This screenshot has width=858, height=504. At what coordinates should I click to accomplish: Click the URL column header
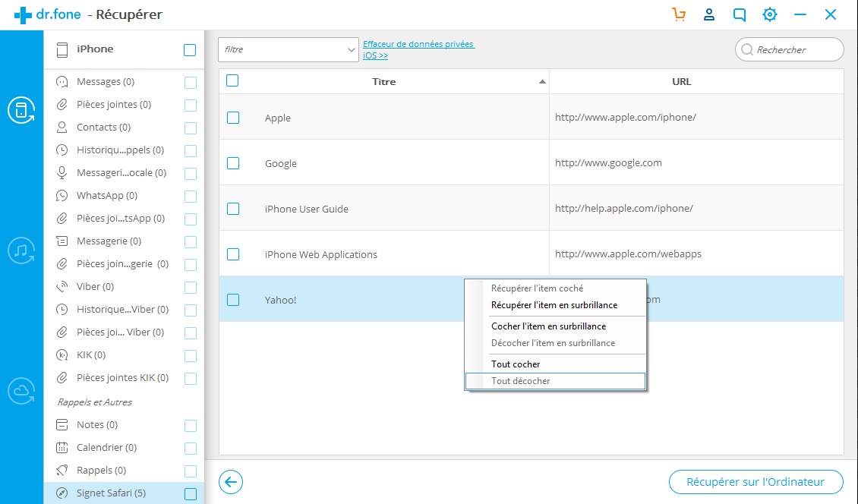(x=682, y=81)
